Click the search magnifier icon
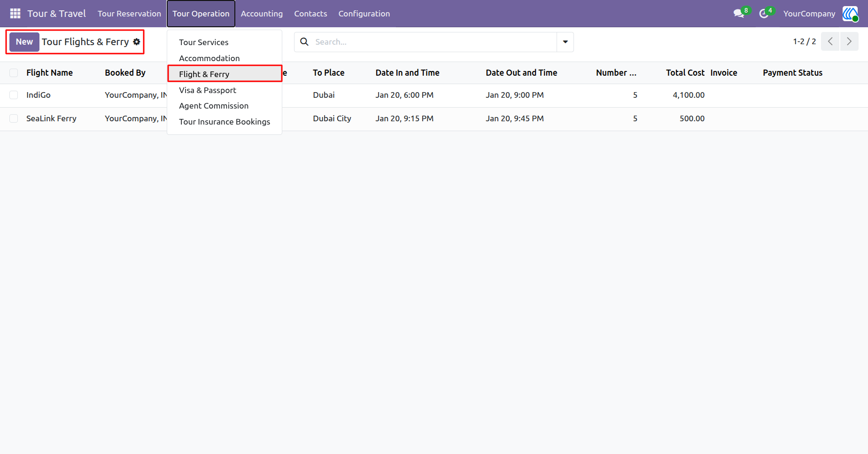The image size is (868, 454). click(304, 42)
